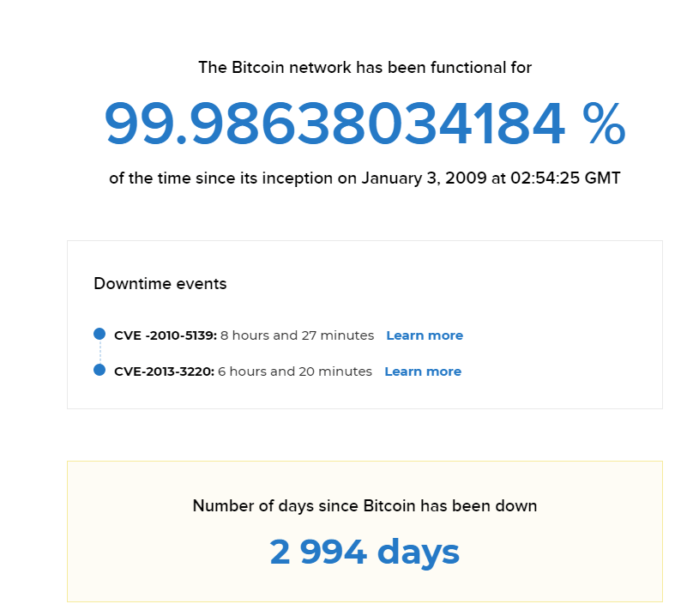The width and height of the screenshot is (699, 616).
Task: Click the blue dot beside CVE-2013-3220
Action: point(99,370)
